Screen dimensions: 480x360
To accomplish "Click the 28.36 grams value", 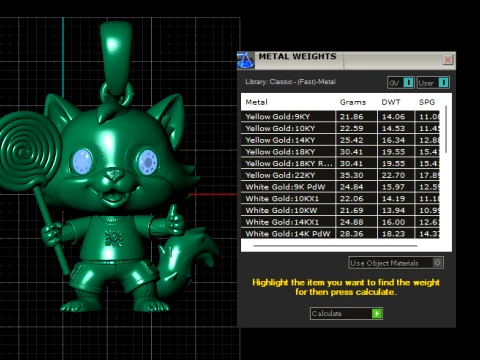I will click(x=351, y=233).
